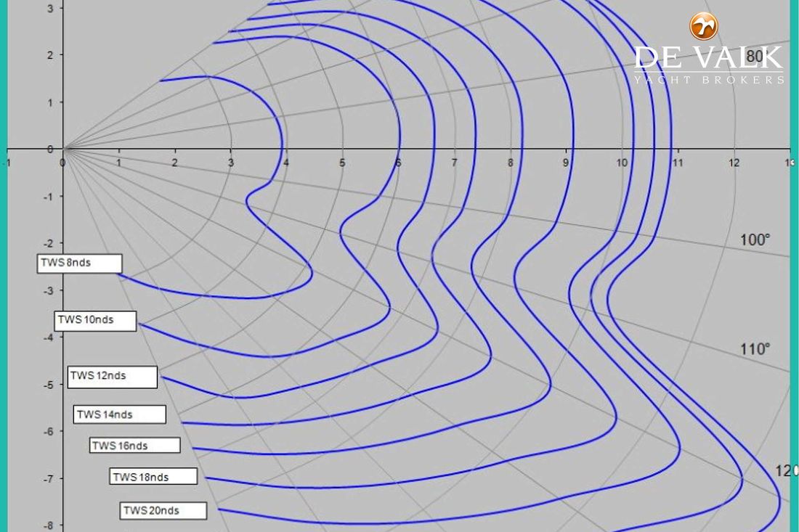Image resolution: width=799 pixels, height=532 pixels.
Task: Click the 110° angle label
Action: coord(755,350)
